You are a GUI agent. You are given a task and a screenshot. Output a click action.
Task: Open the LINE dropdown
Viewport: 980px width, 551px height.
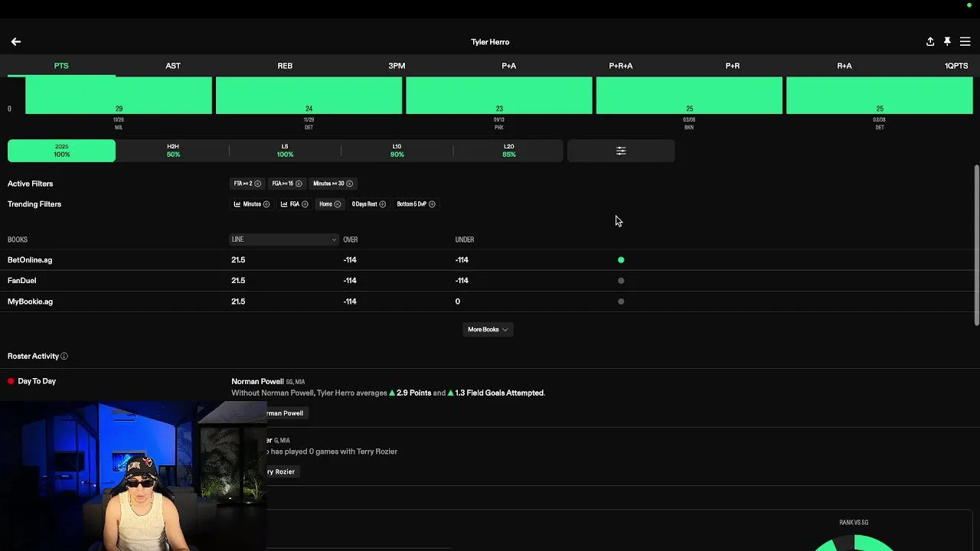click(284, 240)
